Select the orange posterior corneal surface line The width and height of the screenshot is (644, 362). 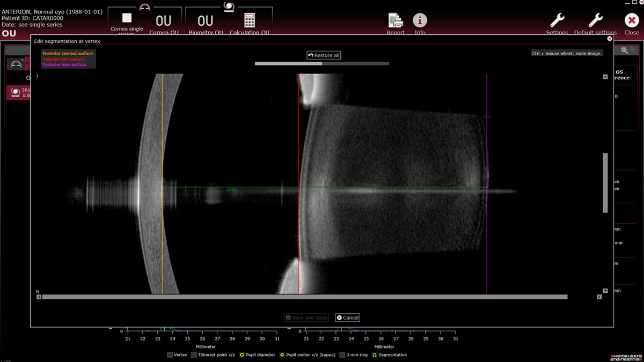(162, 183)
